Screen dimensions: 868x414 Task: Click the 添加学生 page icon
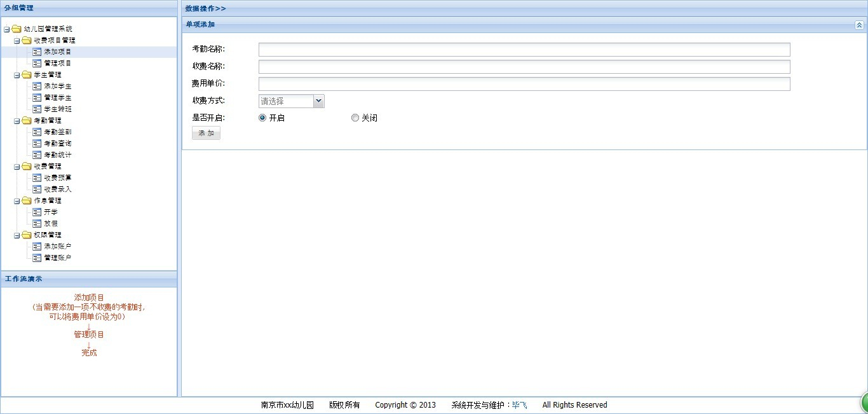pyautogui.click(x=37, y=86)
